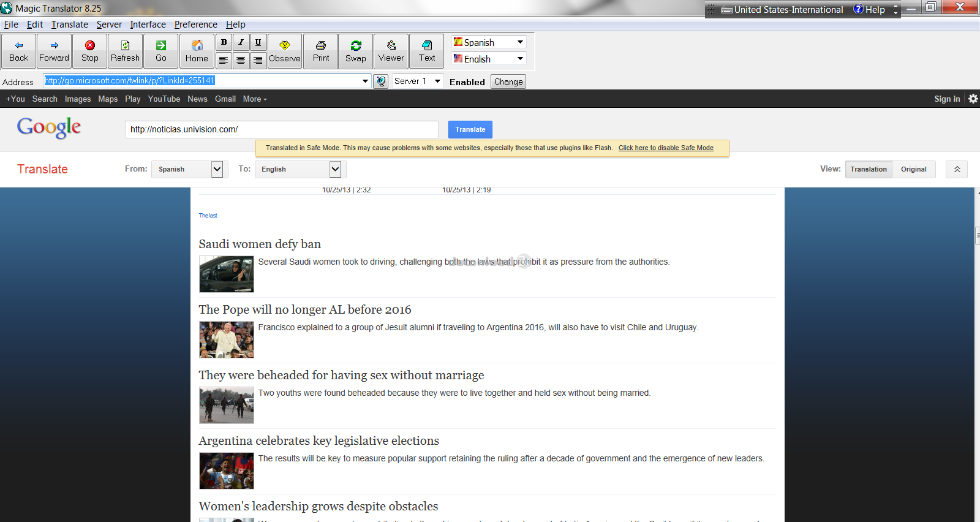This screenshot has width=980, height=522.
Task: Click the keyboard icon in the language bar
Action: [727, 10]
